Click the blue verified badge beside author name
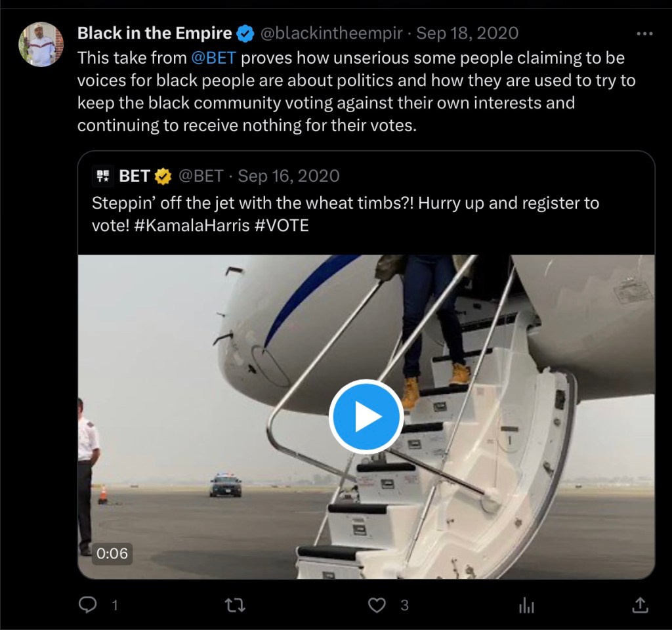The image size is (672, 630). pyautogui.click(x=246, y=33)
